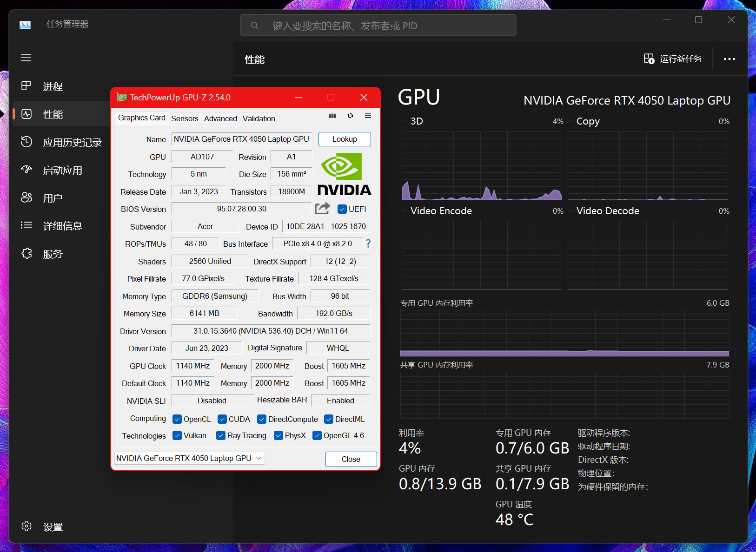This screenshot has height=552, width=756.
Task: Click the Bus Interface question mark help icon
Action: [368, 243]
